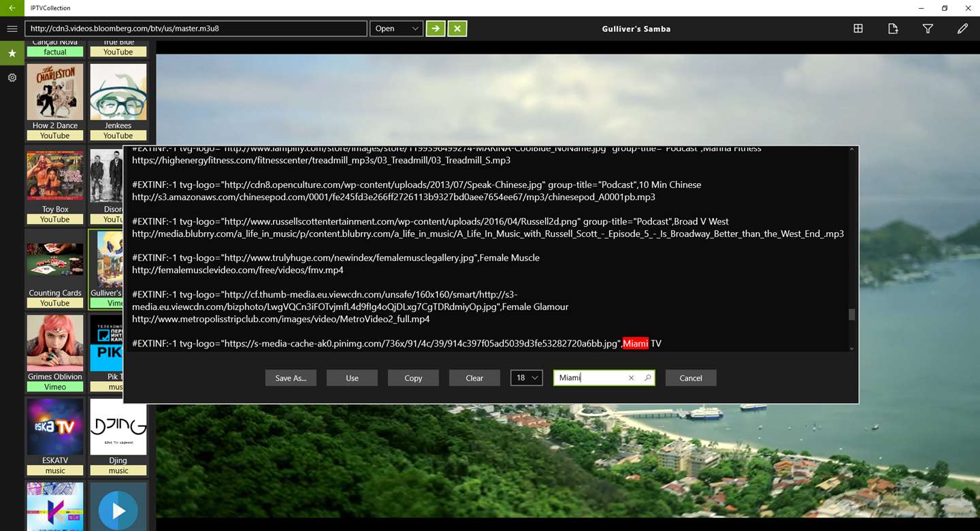Select the Toy Box channel thumbnail

click(55, 176)
